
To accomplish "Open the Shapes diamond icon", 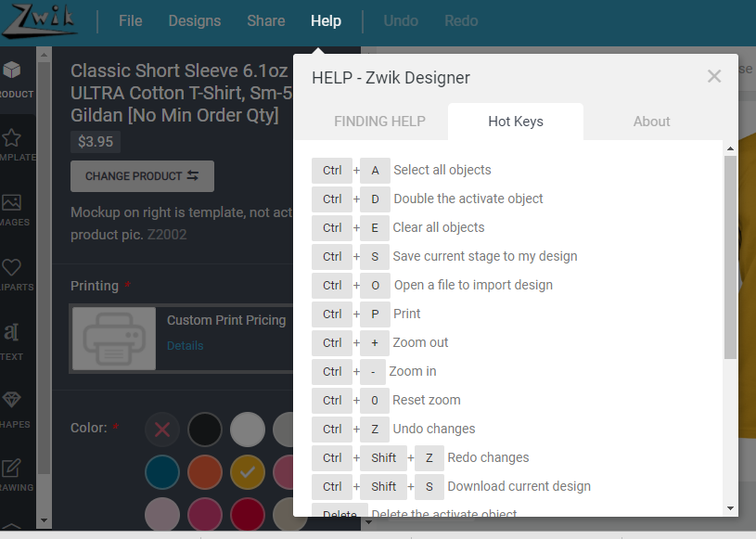I will (11, 399).
